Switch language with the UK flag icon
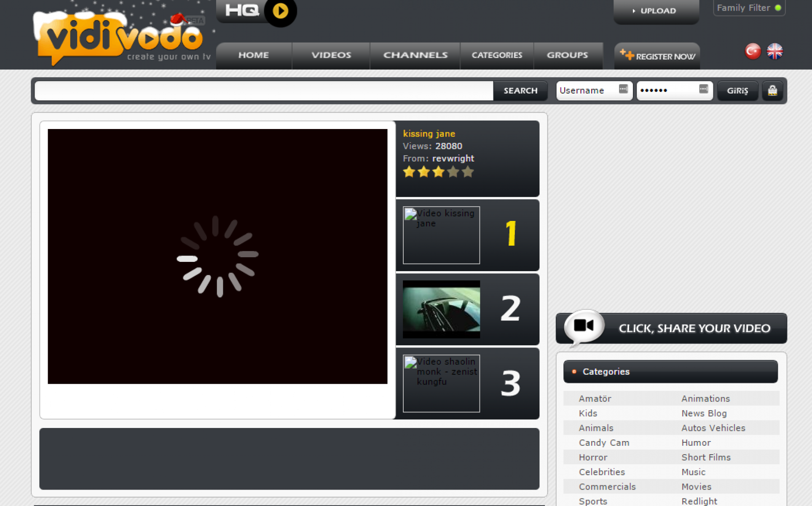This screenshot has height=506, width=812. 774,51
